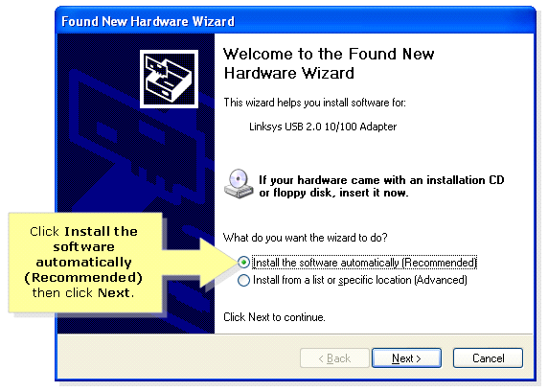548x392 pixels.
Task: Click the 'Install the software automatically (Recommended)' label
Action: click(364, 263)
